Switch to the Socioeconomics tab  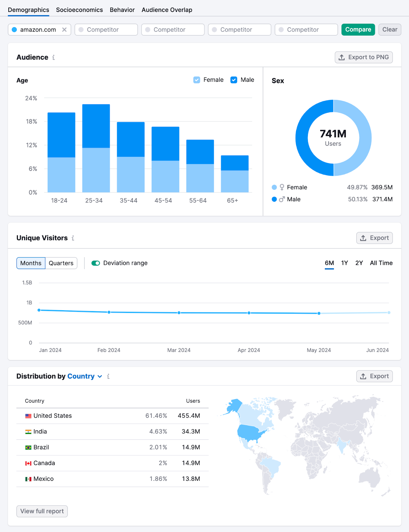[x=79, y=10]
